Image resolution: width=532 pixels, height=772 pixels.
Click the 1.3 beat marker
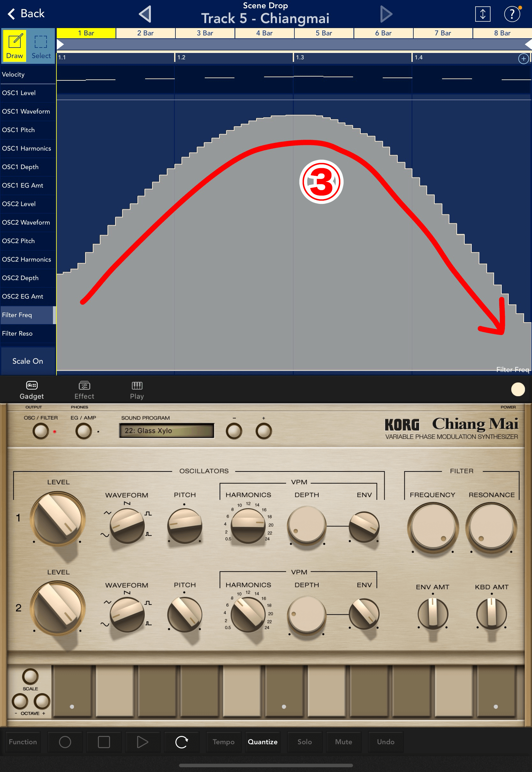point(300,57)
